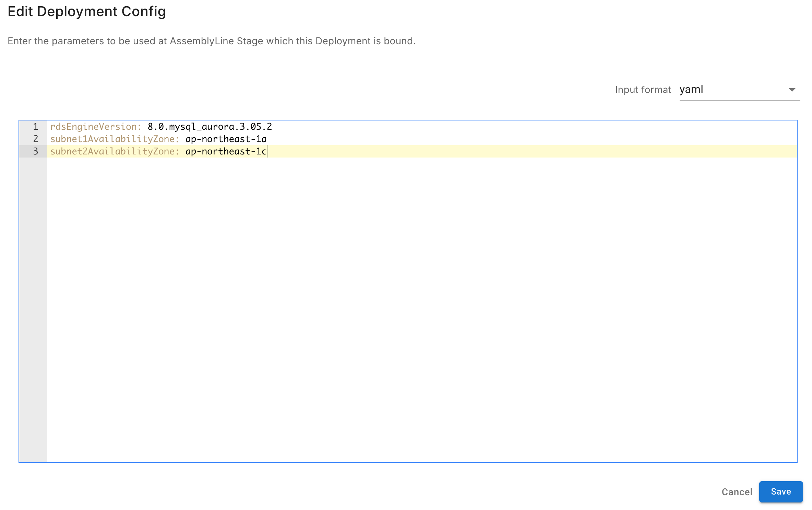Click the ap-northeast-1c value
This screenshot has height=510, width=812.
click(x=226, y=151)
